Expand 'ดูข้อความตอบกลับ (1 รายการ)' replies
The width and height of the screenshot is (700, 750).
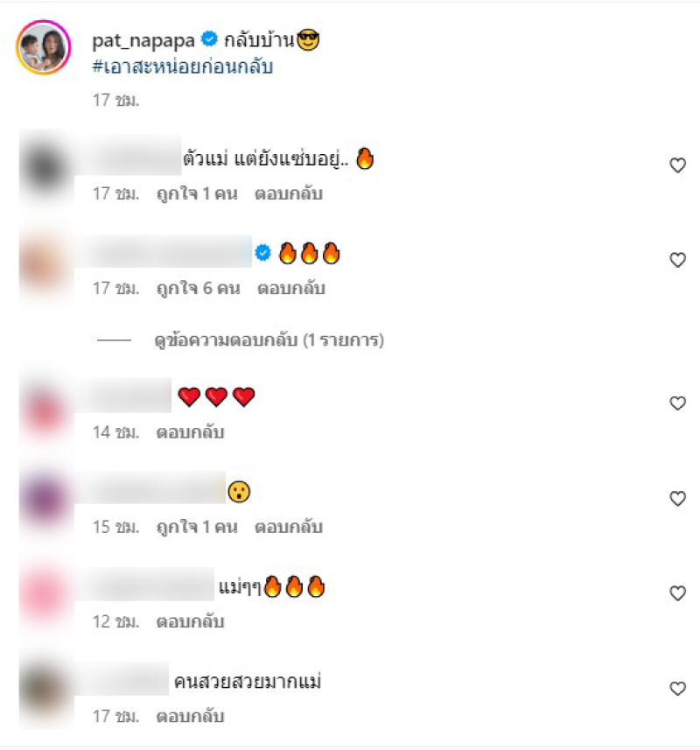coord(269,340)
